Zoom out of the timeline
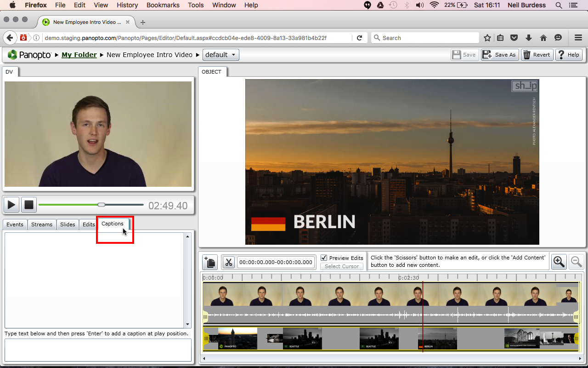This screenshot has width=588, height=368. [x=576, y=262]
